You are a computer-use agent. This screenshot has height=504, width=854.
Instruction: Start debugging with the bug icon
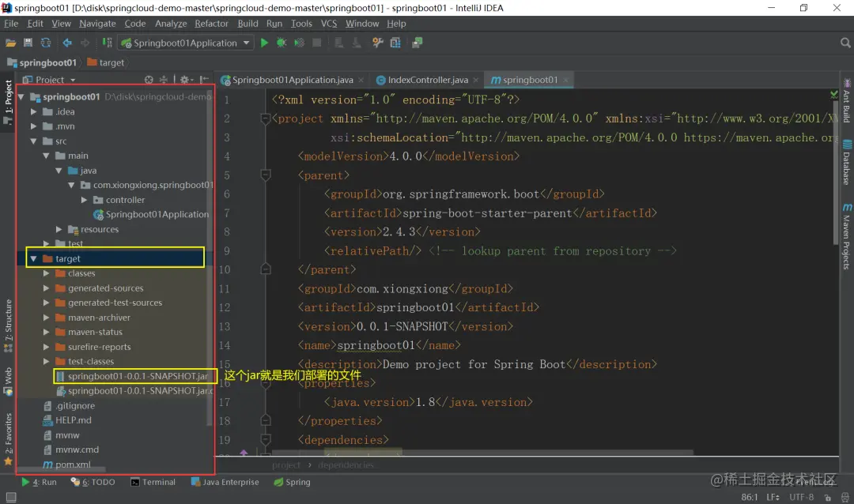coord(282,43)
